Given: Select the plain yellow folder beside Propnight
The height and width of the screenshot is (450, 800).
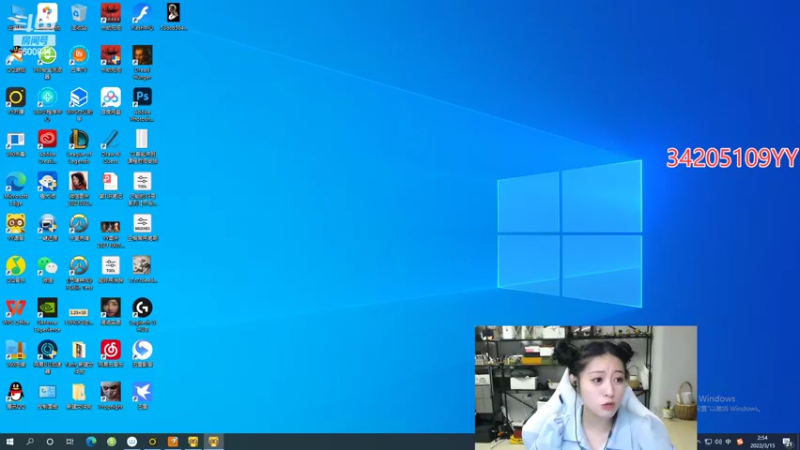Looking at the screenshot, I should coord(79,396).
